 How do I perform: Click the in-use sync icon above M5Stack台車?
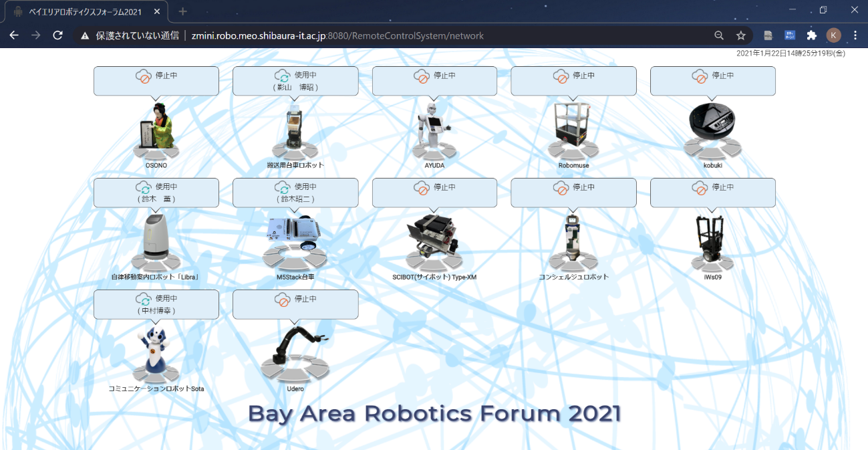click(x=283, y=188)
